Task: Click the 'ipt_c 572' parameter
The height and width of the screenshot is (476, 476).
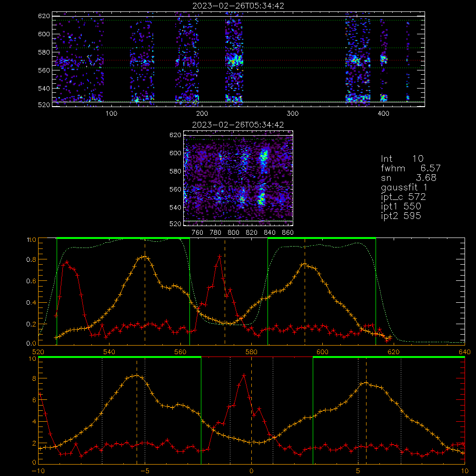Action: click(404, 197)
